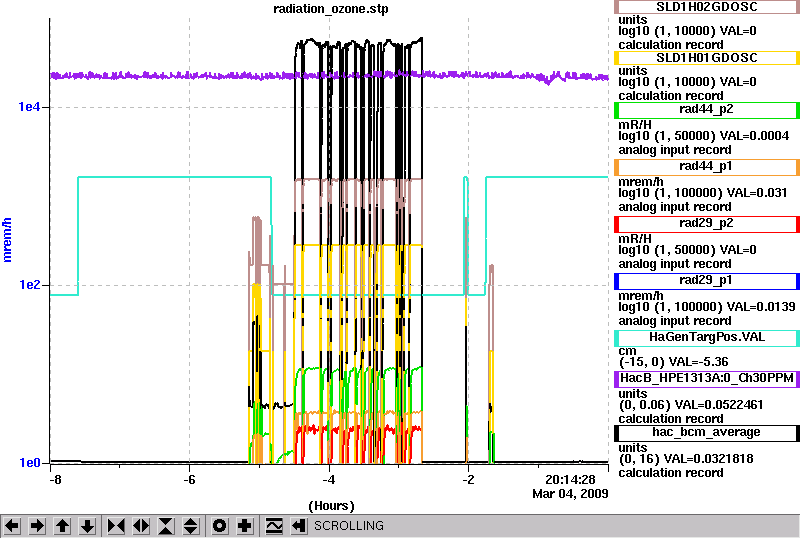
Task: Click the -6 x-axis tick label
Action: pos(189,480)
